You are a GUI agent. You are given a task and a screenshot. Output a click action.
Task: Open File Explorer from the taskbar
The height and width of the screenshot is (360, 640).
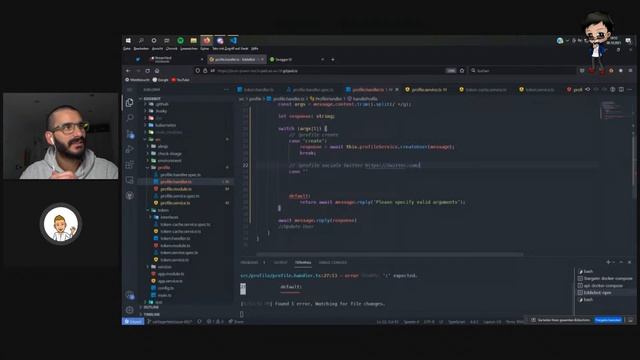pyautogui.click(x=193, y=40)
